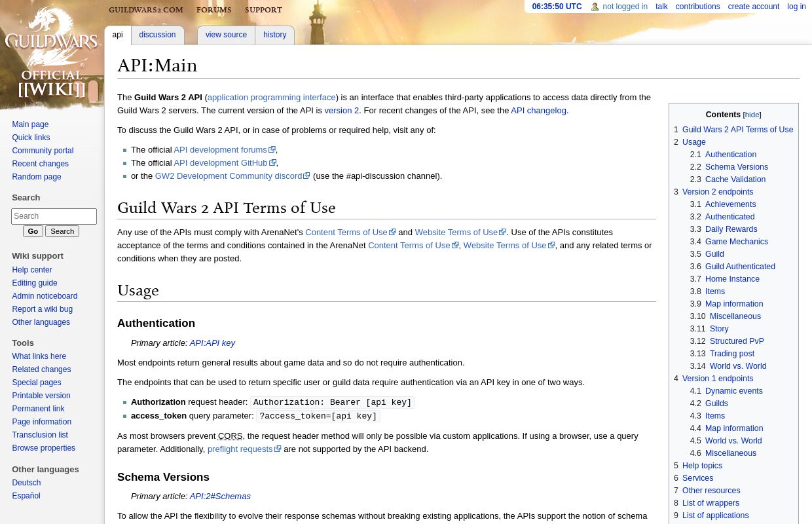
Task: Open the 'Quick links' sidebar link
Action: pyautogui.click(x=31, y=138)
